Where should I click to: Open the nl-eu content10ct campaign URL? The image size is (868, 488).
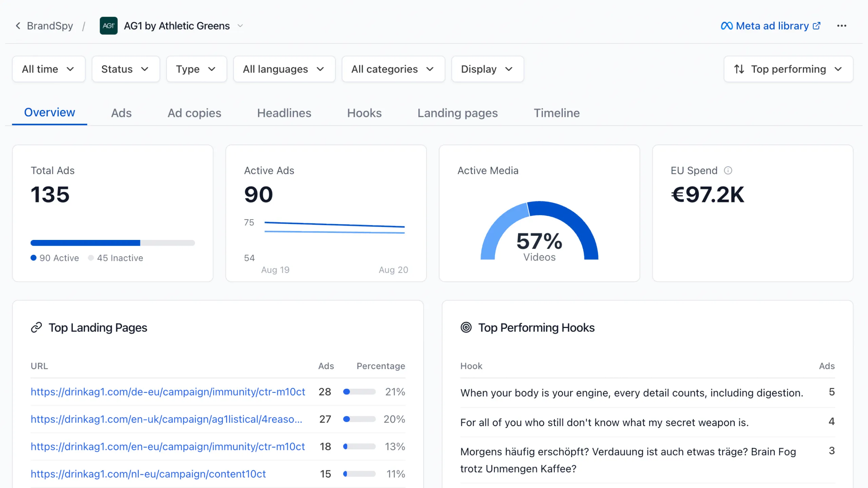click(x=148, y=474)
